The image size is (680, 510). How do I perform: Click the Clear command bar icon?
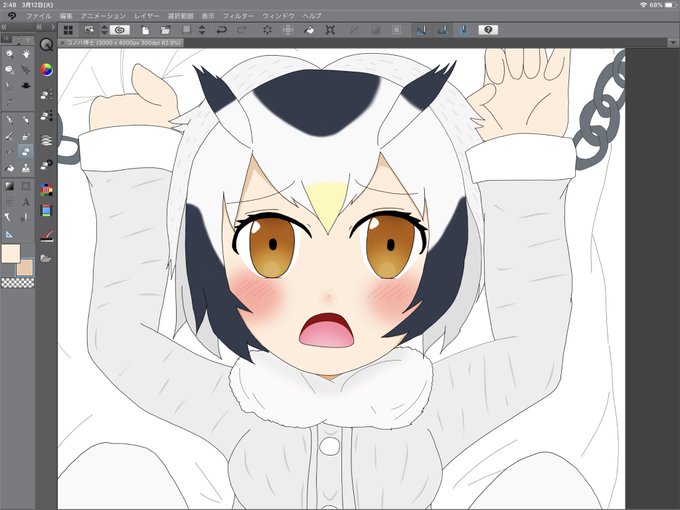tap(267, 30)
